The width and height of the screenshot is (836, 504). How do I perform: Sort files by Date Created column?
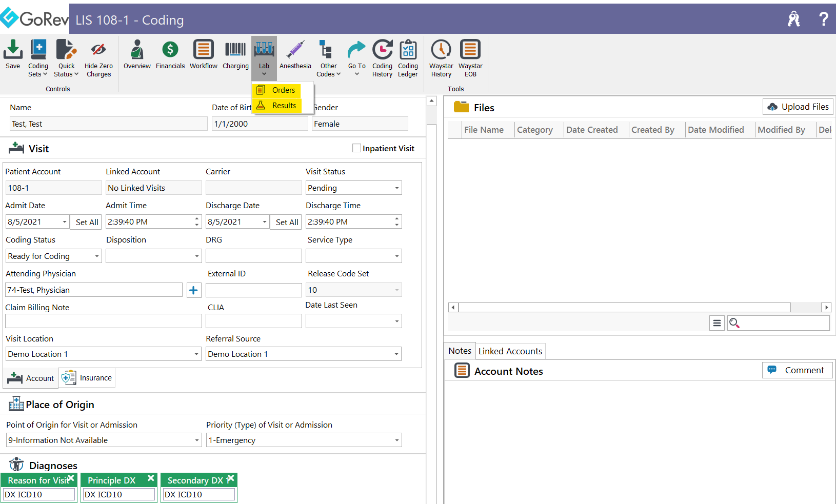click(592, 130)
